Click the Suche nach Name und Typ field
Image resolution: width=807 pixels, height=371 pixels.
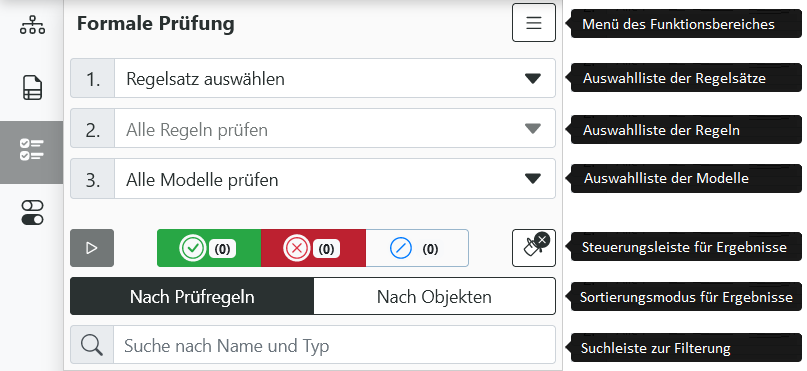pos(335,345)
